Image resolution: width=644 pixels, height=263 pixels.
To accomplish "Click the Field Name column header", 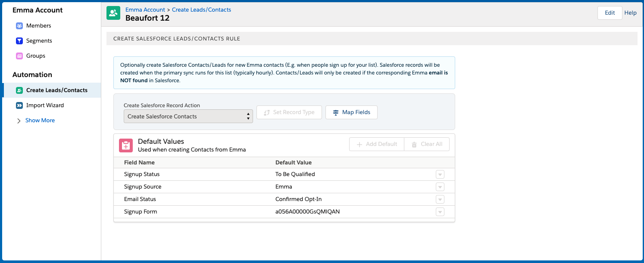I will (139, 163).
